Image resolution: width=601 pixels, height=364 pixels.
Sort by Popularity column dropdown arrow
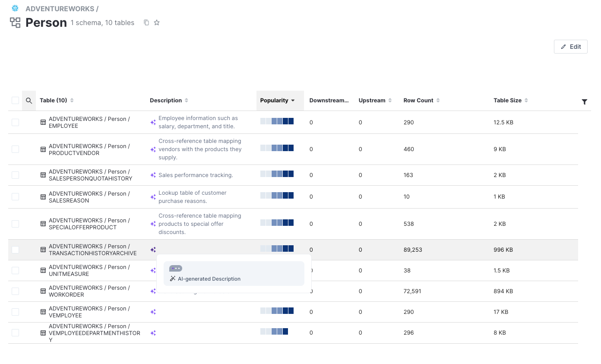tap(293, 101)
